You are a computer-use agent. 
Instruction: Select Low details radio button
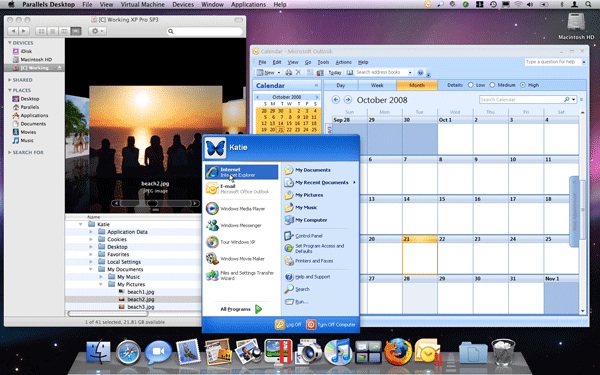pyautogui.click(x=471, y=85)
